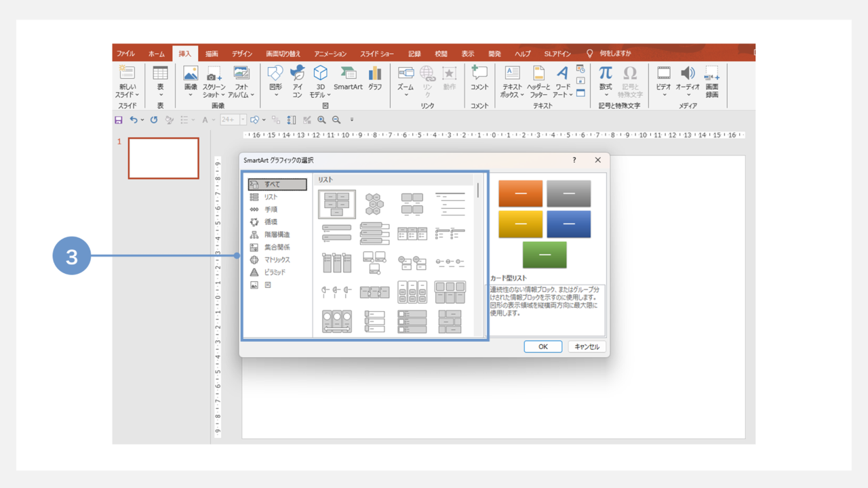Select the hexagon cluster SmartArt layout
868x488 pixels.
(374, 204)
